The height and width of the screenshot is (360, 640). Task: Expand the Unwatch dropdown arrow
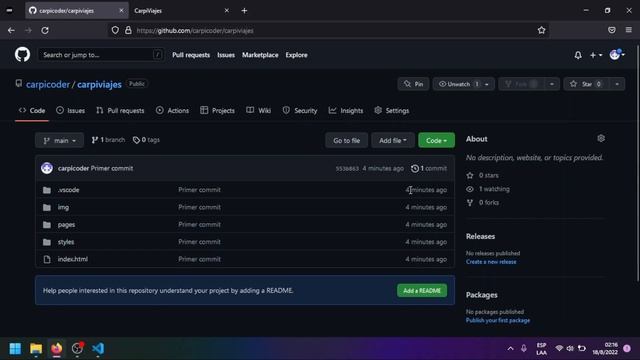click(x=487, y=84)
